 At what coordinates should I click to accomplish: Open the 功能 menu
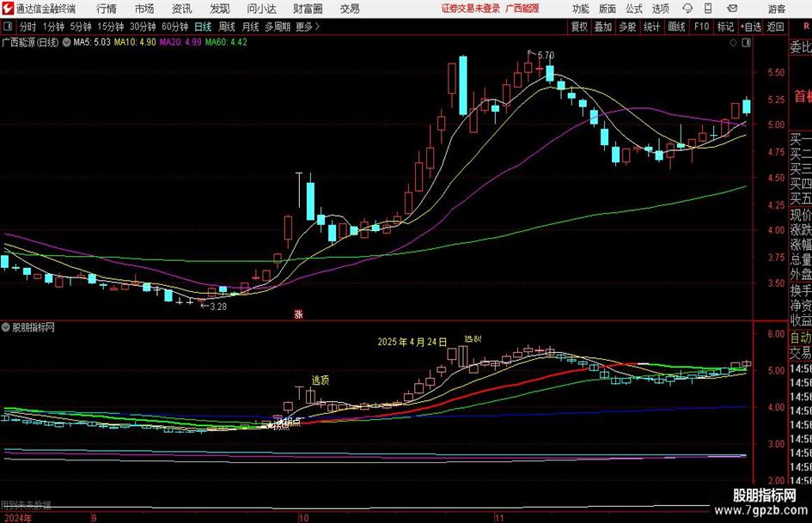(x=581, y=9)
